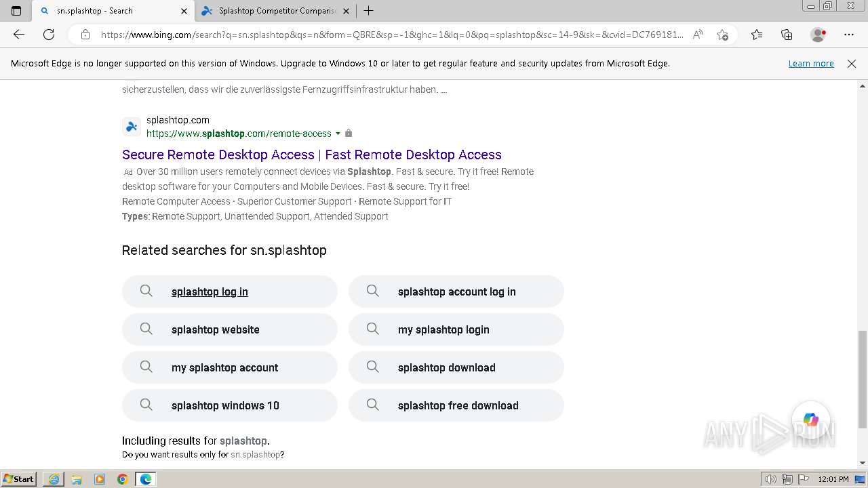Click the scrollbar up arrow
This screenshot has height=488, width=868.
[863, 86]
